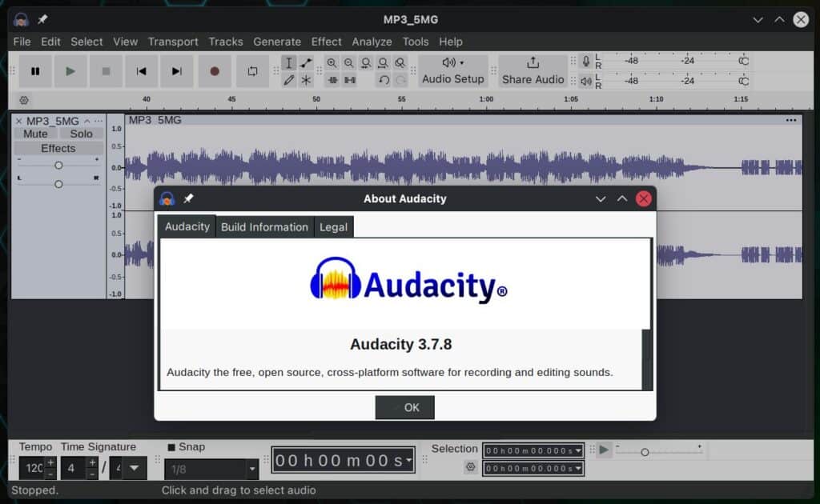Open Effects for MP3_5MG track

point(58,148)
